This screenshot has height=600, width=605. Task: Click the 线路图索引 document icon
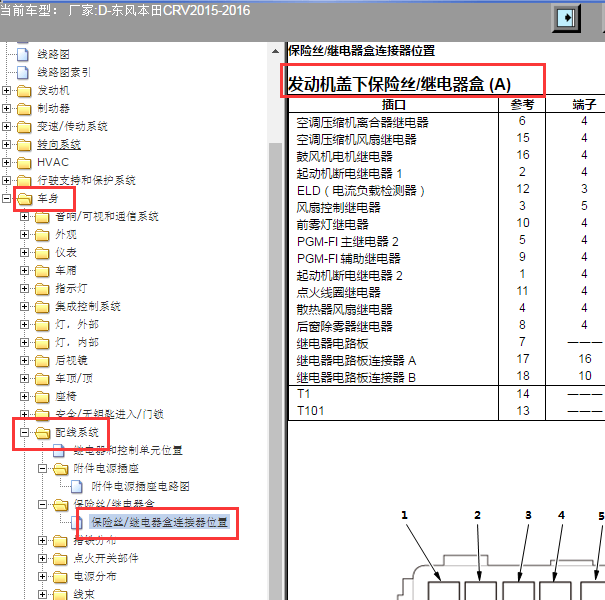point(23,73)
